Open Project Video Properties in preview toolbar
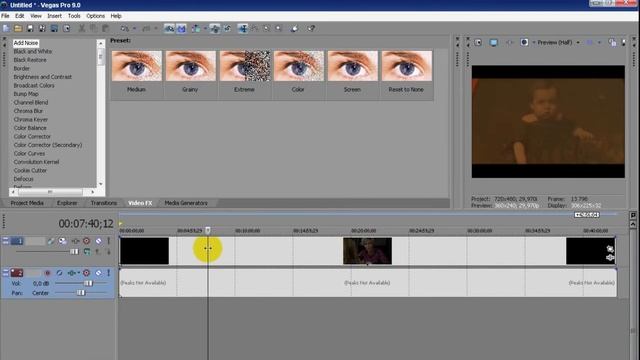 pyautogui.click(x=478, y=42)
